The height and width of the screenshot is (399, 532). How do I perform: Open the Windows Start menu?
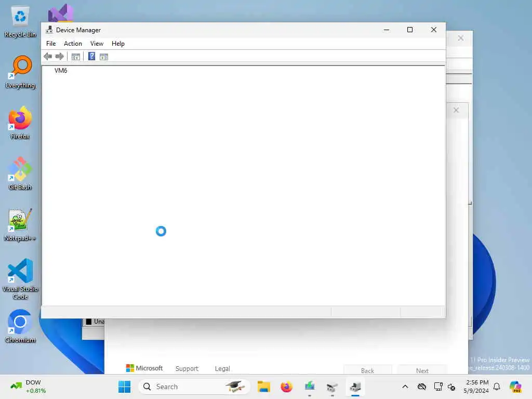point(125,387)
